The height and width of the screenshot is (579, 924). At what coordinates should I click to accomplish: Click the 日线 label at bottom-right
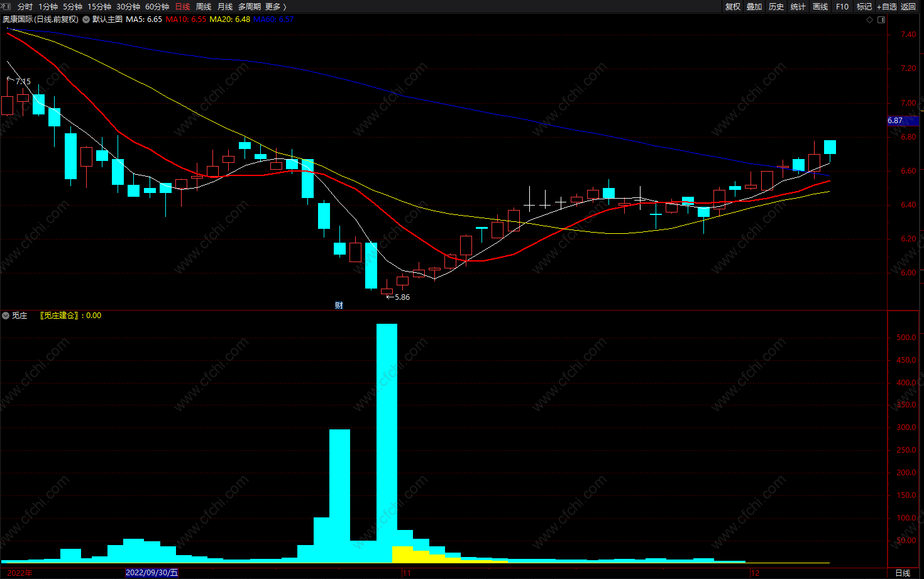(903, 573)
